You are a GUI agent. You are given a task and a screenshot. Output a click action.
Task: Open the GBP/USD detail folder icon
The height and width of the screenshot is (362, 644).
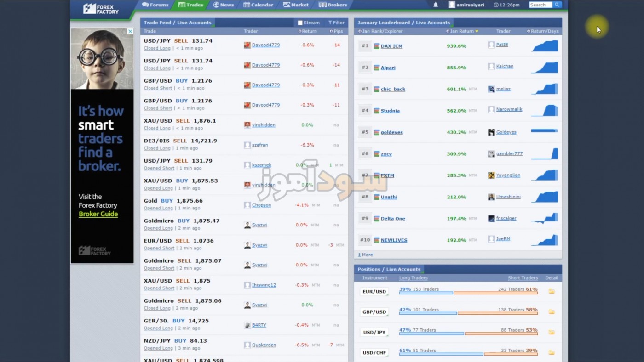tap(552, 312)
